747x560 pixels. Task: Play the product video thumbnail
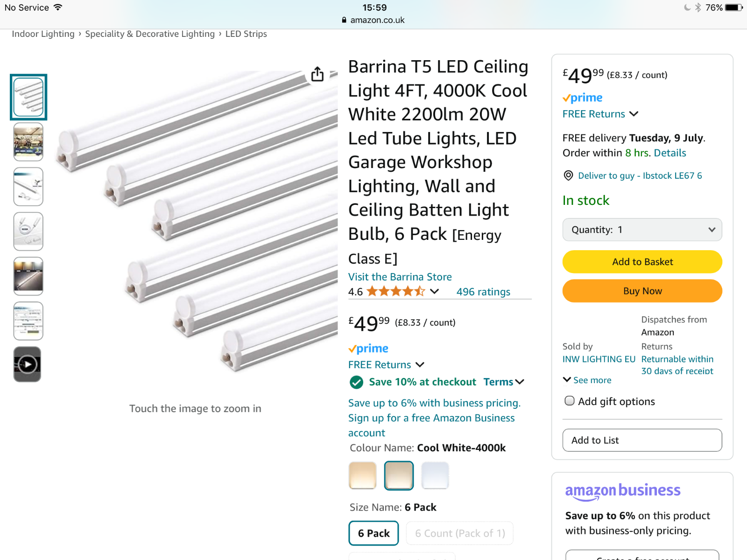click(x=28, y=364)
